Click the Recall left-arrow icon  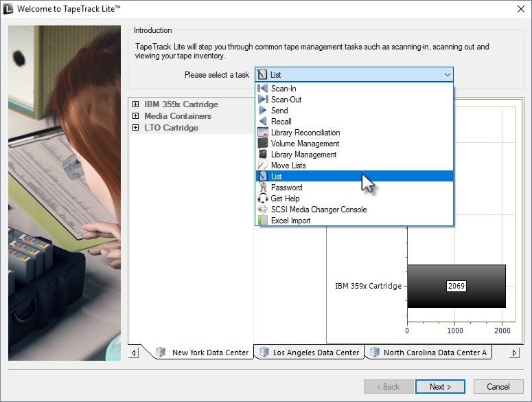[x=263, y=121]
